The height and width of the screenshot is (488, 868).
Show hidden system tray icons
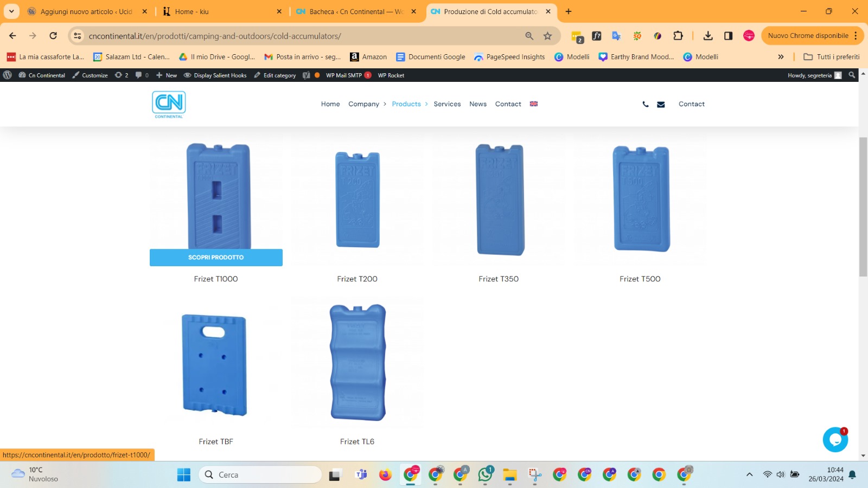(750, 475)
